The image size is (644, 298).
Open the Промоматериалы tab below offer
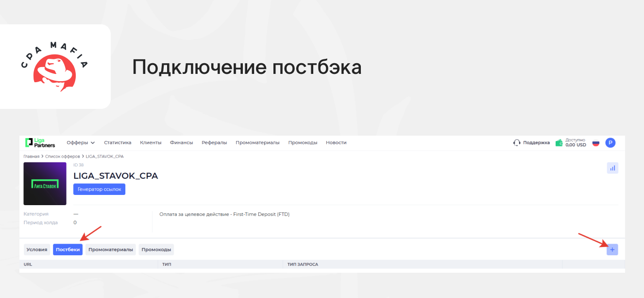[110, 249]
